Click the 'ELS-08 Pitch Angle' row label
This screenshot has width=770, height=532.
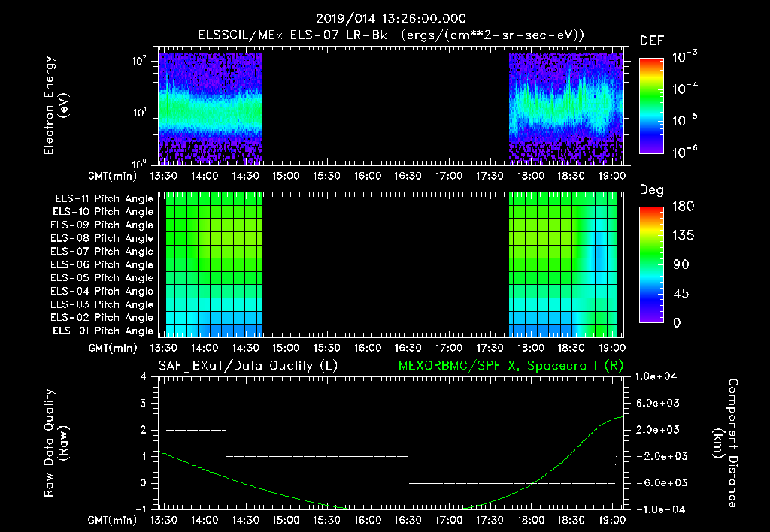click(102, 238)
